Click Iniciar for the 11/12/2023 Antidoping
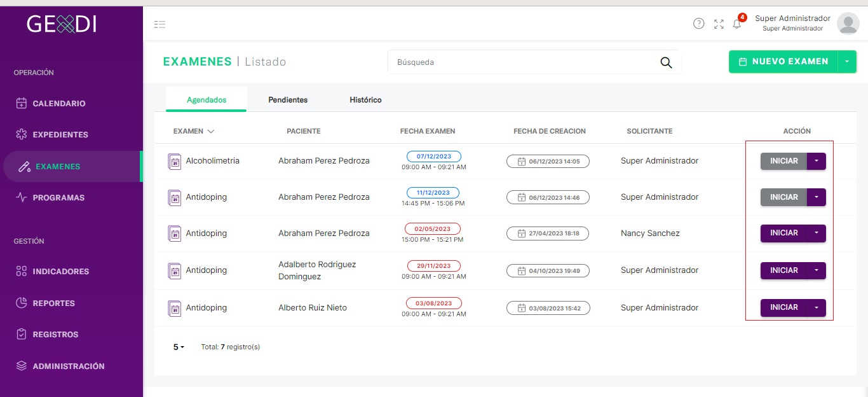 783,197
